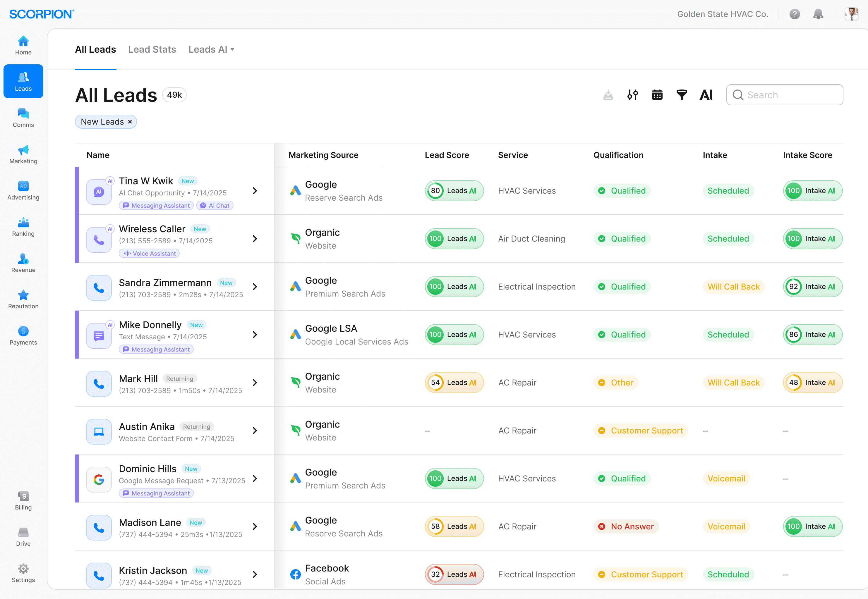The width and height of the screenshot is (868, 599).
Task: Open the help question mark icon
Action: tap(795, 14)
